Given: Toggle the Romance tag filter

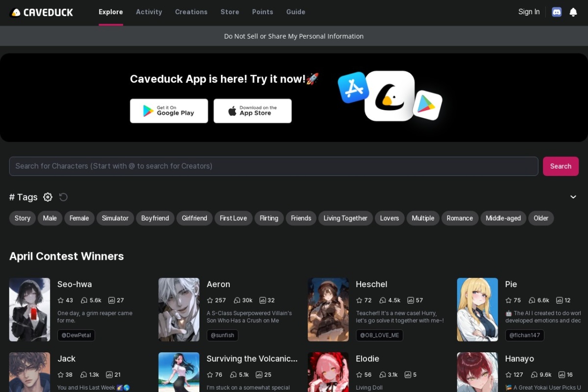Looking at the screenshot, I should click(x=459, y=218).
